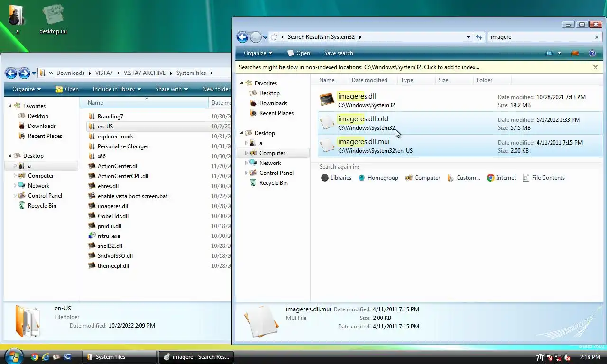Viewport: 607px width, 364px height.
Task: Click New folder in System files window
Action: 216,89
